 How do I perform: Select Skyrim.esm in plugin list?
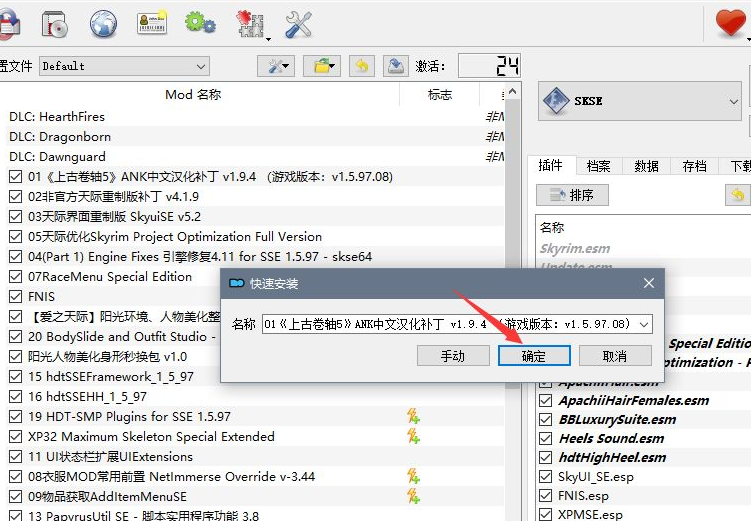(x=575, y=248)
